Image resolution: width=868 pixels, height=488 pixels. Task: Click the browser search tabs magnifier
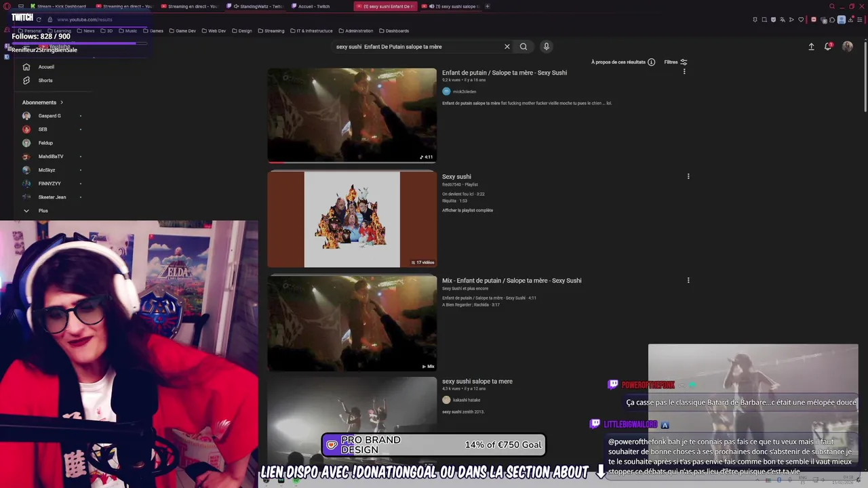[832, 6]
